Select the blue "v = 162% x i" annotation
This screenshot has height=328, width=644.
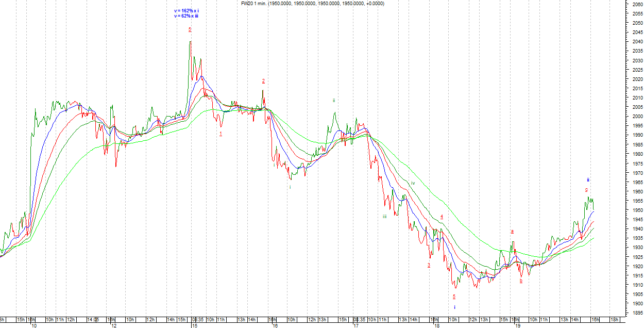click(186, 10)
